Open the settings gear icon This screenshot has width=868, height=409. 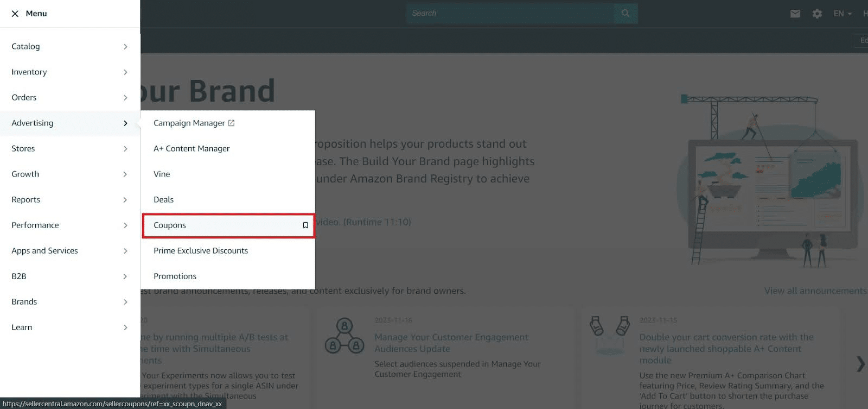click(x=817, y=14)
